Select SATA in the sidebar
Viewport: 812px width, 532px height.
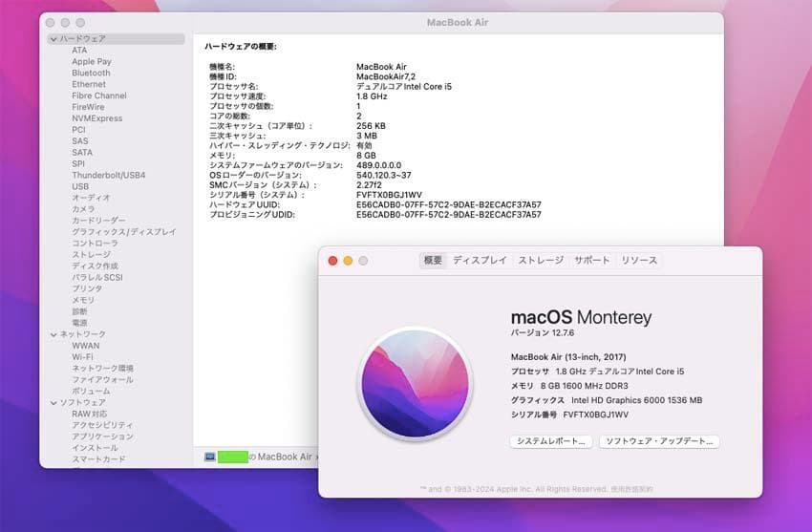click(x=82, y=153)
